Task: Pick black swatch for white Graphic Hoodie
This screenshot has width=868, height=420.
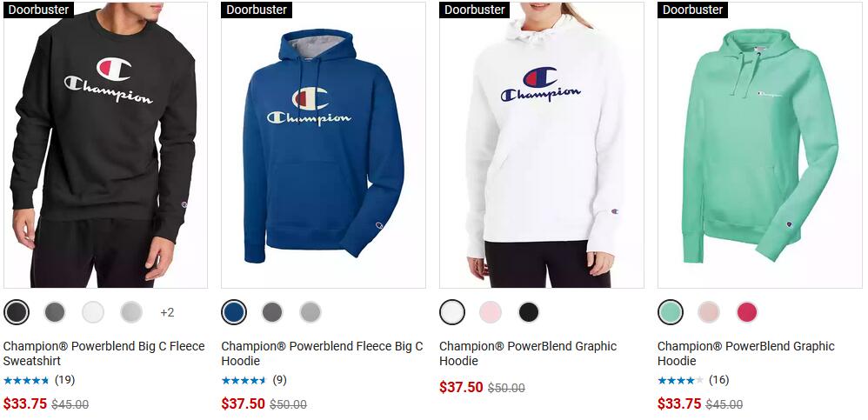Action: click(529, 312)
